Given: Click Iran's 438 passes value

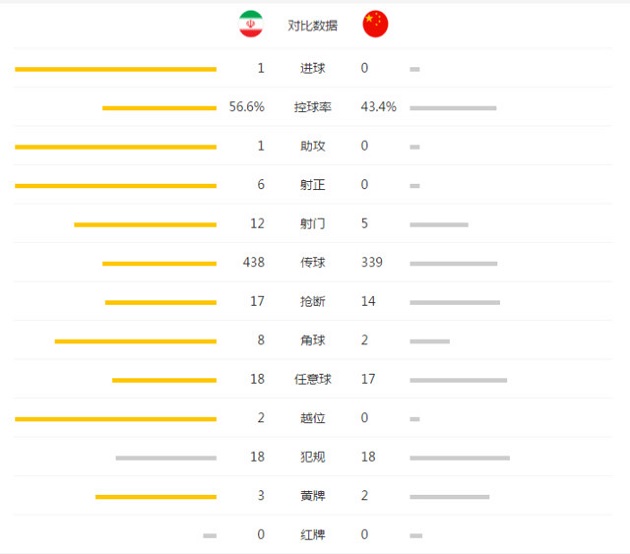Looking at the screenshot, I should tap(254, 262).
